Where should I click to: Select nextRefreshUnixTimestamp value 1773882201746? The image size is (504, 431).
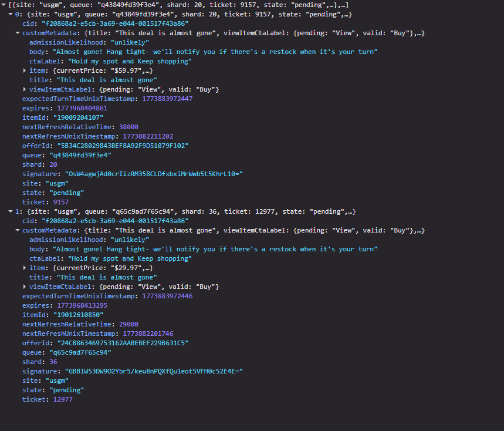coord(148,334)
